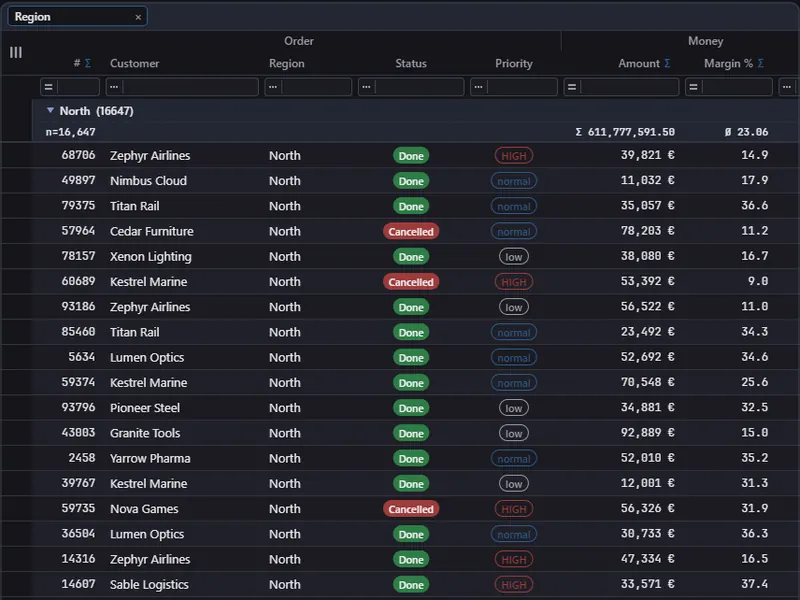
Task: Open the Amount filter operator menu
Action: (572, 87)
